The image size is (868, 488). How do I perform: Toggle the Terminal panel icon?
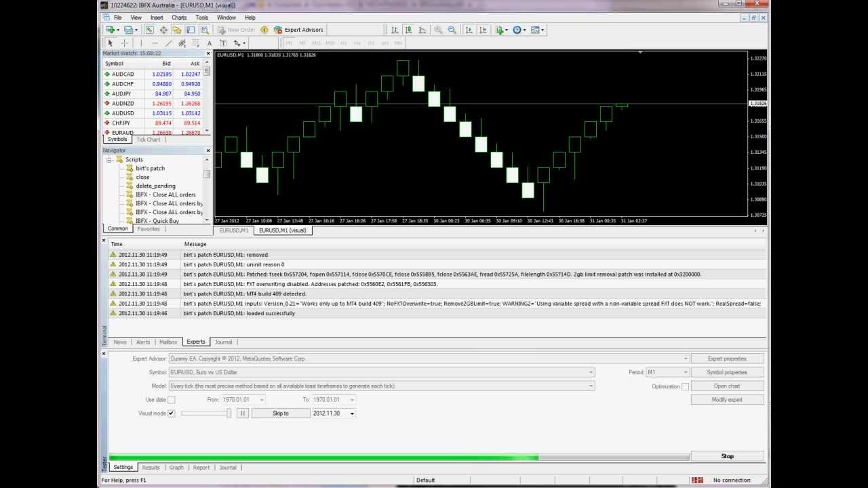[191, 30]
